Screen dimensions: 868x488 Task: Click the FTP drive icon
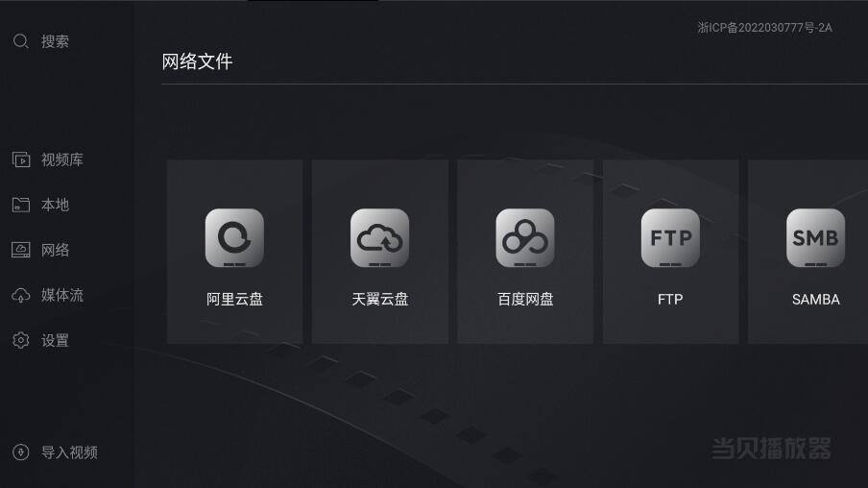coord(670,237)
